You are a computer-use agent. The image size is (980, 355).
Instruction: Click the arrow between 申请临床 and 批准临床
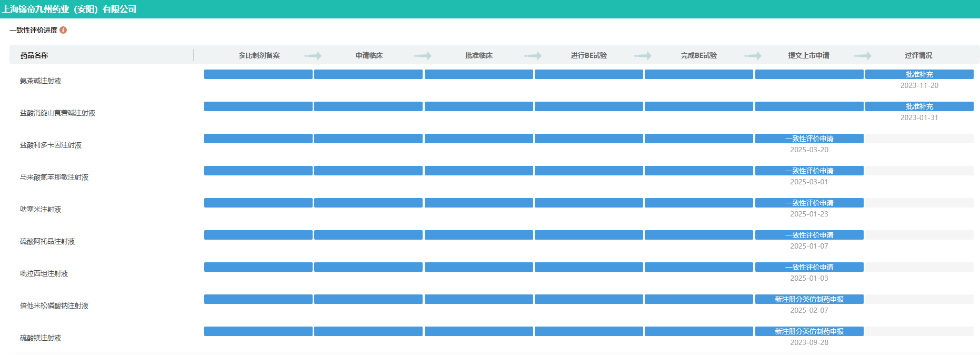[423, 55]
